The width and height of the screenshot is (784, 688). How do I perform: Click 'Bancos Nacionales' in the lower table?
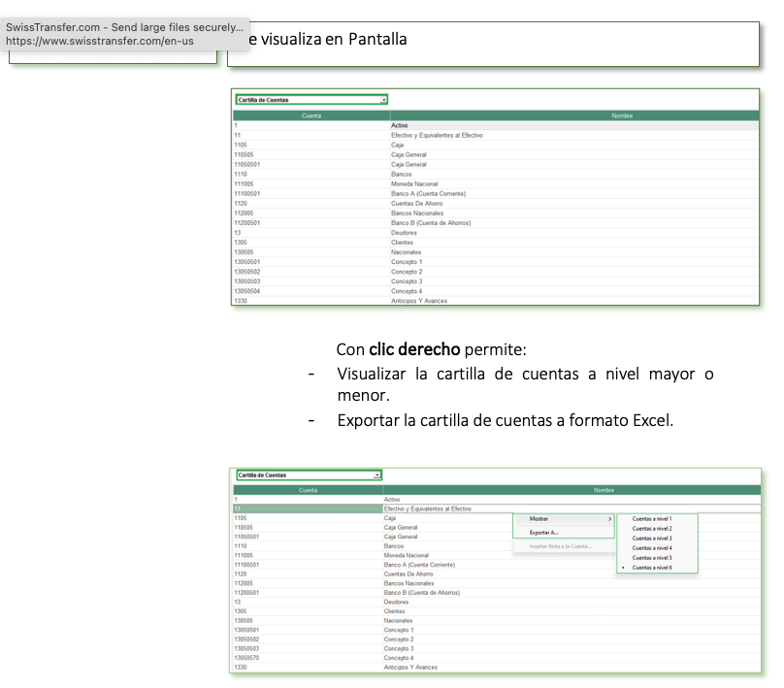[409, 583]
